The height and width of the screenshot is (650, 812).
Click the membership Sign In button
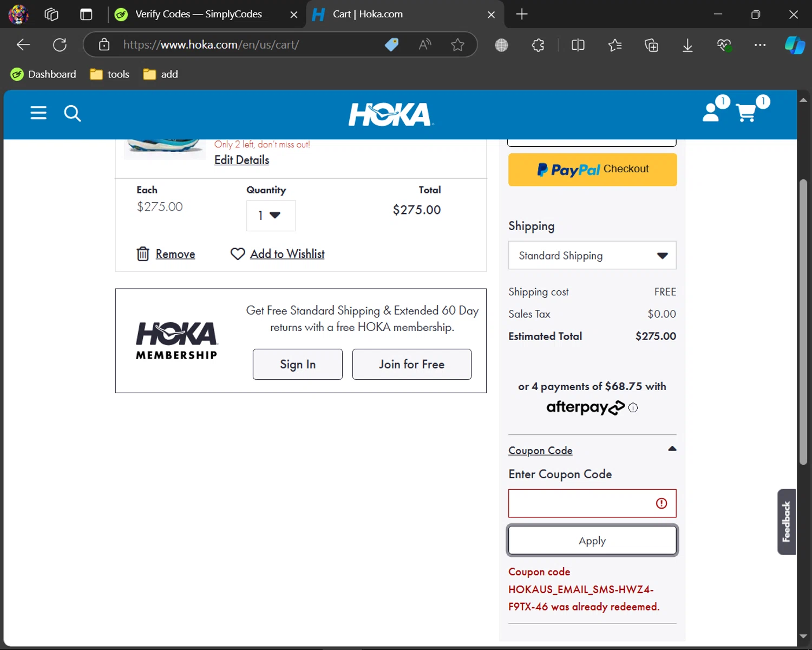298,364
